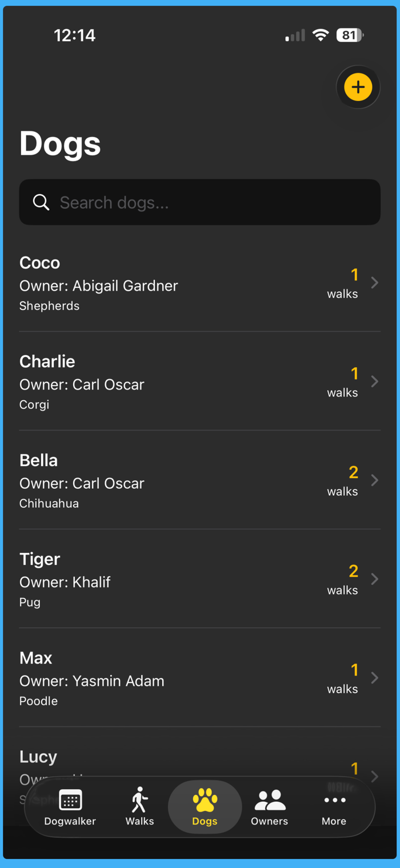Open Charlie the Corgi's entry
Image resolution: width=400 pixels, height=868 pixels.
click(200, 381)
